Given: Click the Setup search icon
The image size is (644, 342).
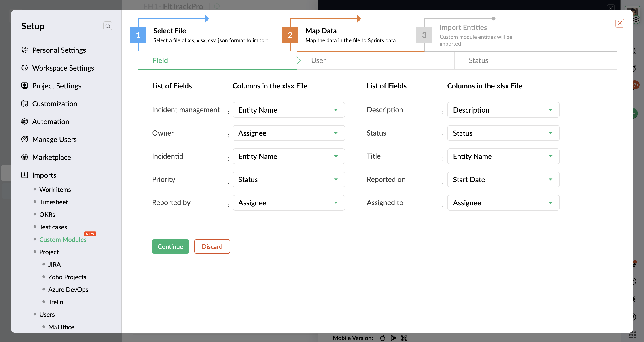Looking at the screenshot, I should coord(108,26).
